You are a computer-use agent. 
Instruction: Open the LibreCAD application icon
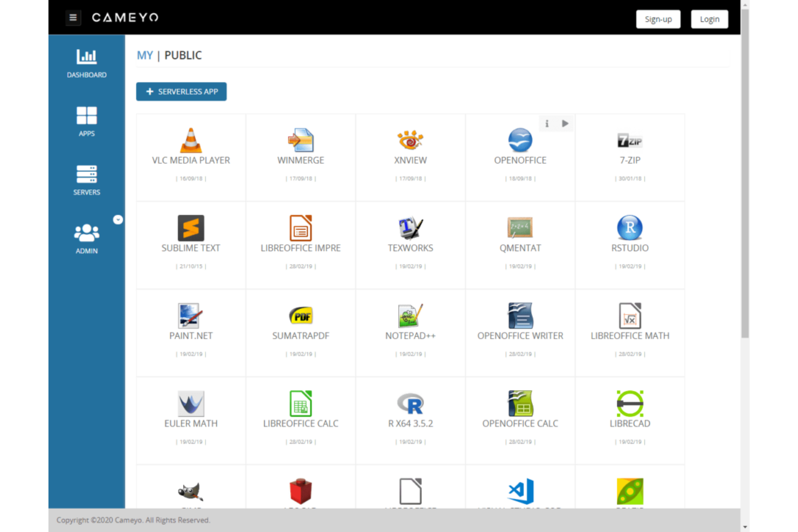[630, 404]
